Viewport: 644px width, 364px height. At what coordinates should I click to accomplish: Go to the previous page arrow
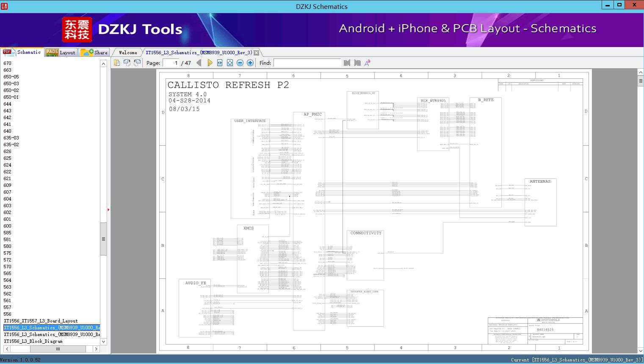click(199, 63)
